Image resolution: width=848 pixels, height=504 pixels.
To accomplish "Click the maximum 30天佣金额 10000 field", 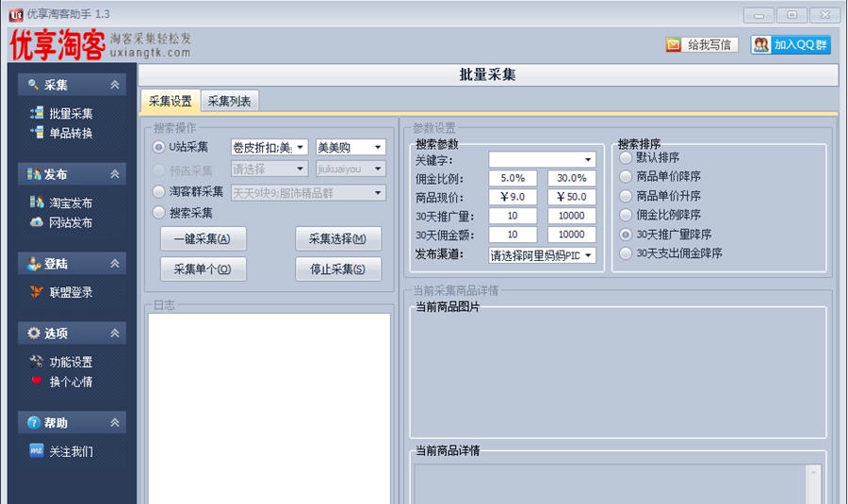I will click(x=572, y=235).
